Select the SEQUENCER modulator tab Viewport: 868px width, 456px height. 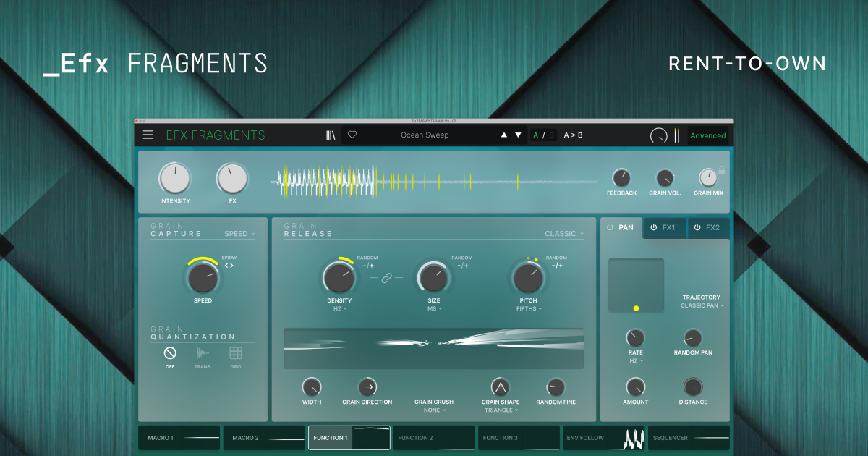tap(689, 438)
